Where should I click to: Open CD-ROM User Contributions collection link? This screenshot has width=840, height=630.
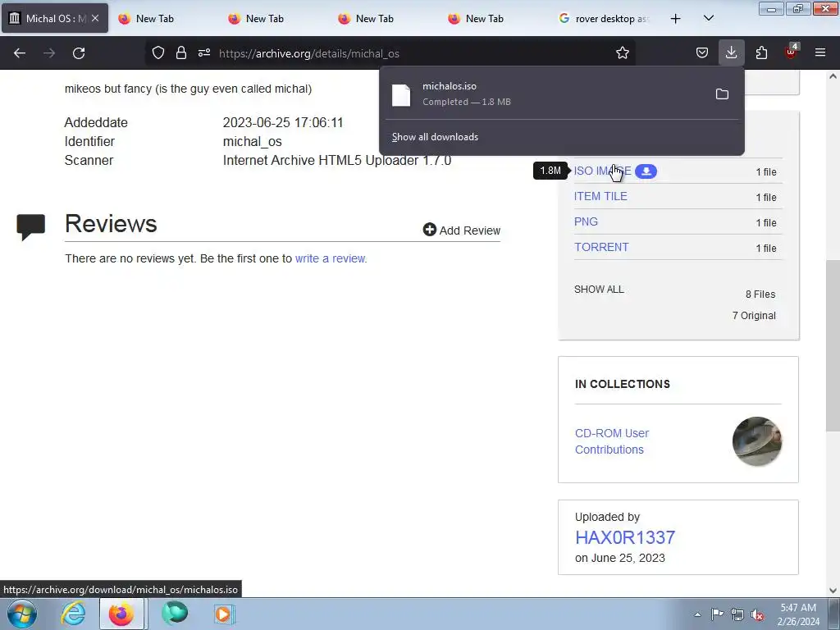coord(612,441)
